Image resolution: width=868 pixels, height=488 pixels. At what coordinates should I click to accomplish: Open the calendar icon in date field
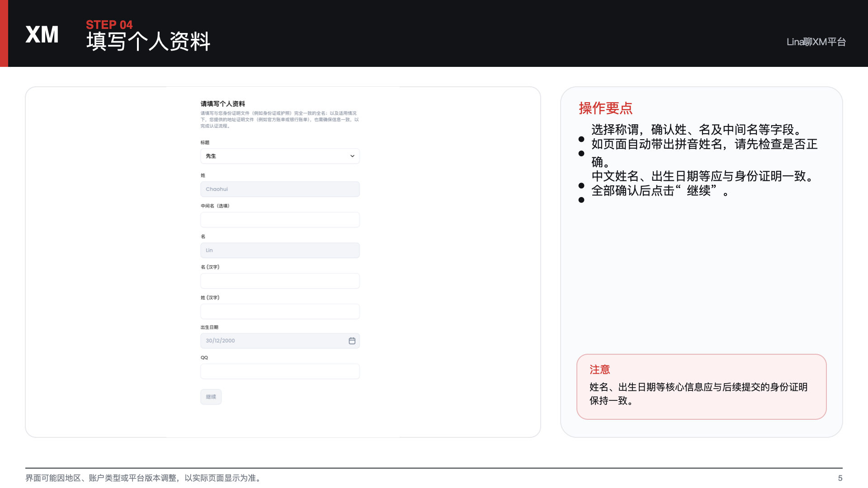point(352,341)
